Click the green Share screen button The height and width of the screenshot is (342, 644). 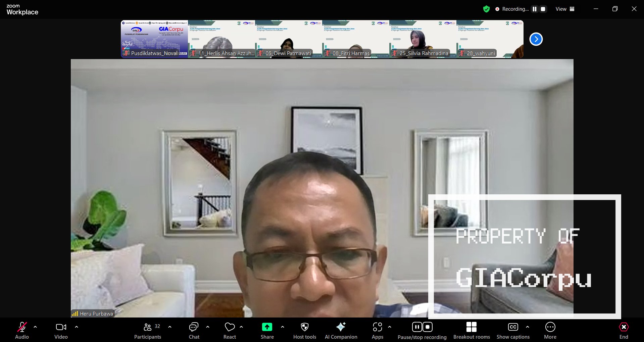pyautogui.click(x=267, y=327)
